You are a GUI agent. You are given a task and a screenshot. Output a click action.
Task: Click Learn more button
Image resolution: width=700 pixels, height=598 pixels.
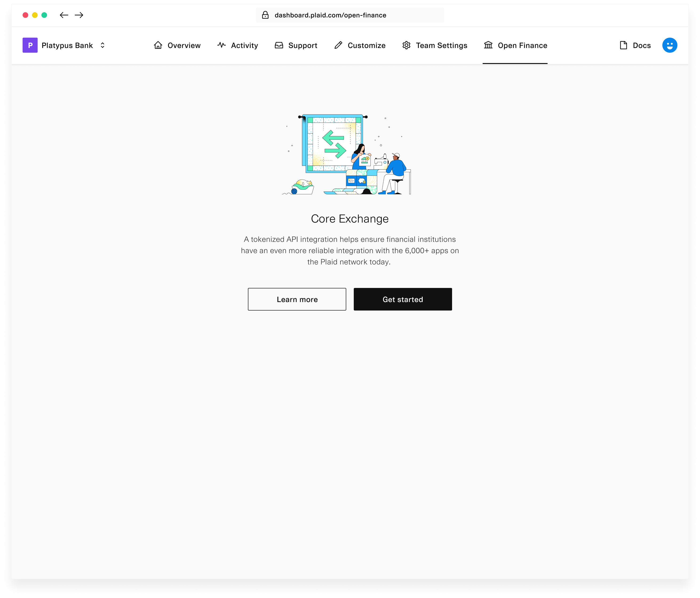click(x=297, y=299)
